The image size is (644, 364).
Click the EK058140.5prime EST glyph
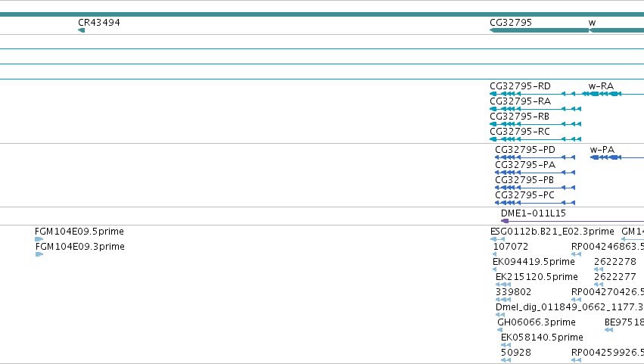(506, 345)
